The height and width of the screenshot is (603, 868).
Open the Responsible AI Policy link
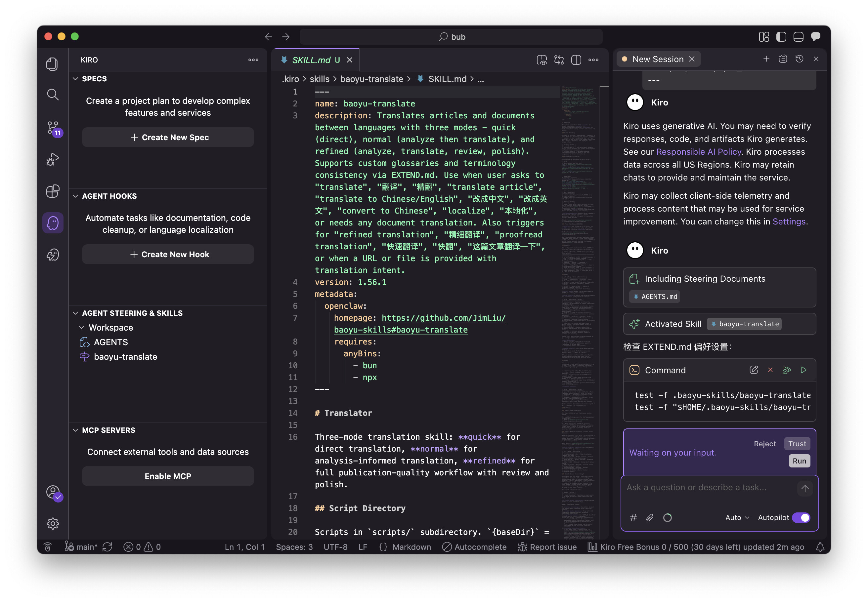coord(698,152)
